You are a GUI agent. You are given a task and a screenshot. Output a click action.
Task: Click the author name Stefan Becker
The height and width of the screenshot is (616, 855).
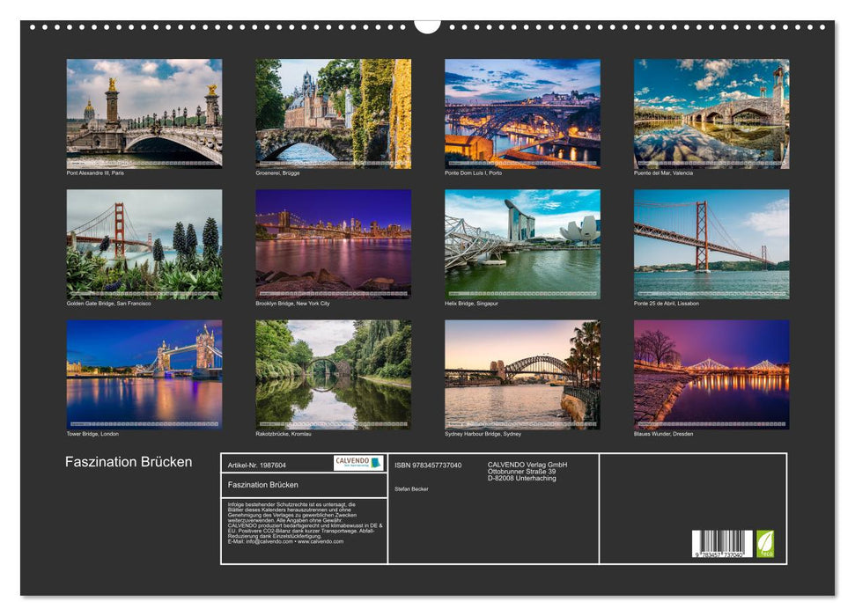click(x=411, y=488)
